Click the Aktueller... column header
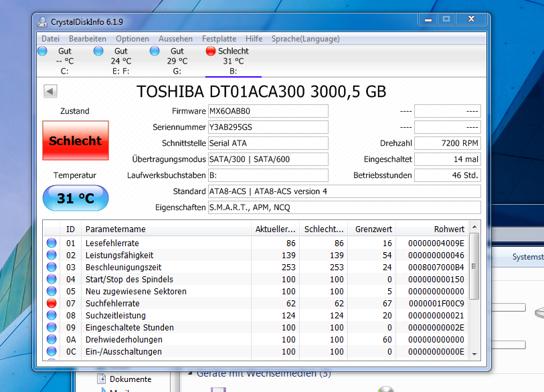This screenshot has width=544, height=392. pyautogui.click(x=276, y=229)
